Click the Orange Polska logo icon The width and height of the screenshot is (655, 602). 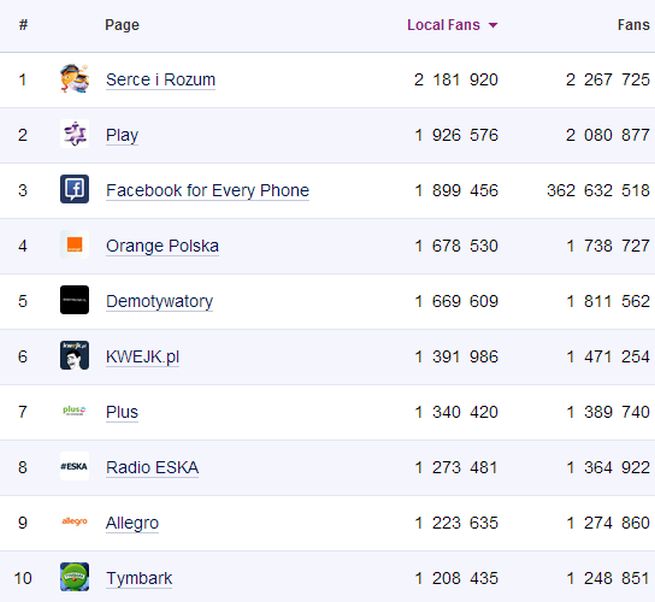coord(74,245)
